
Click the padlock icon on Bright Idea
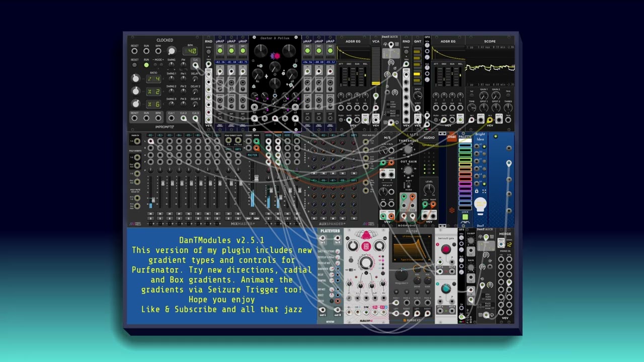point(476,191)
